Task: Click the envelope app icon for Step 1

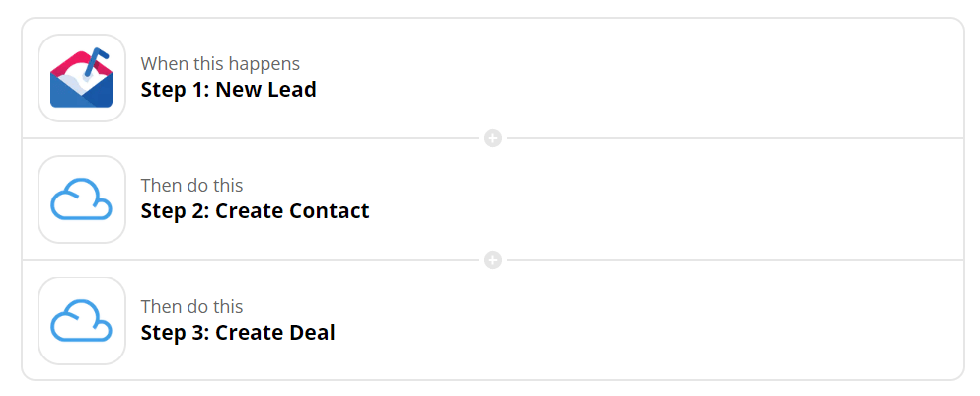Action: coord(82,78)
